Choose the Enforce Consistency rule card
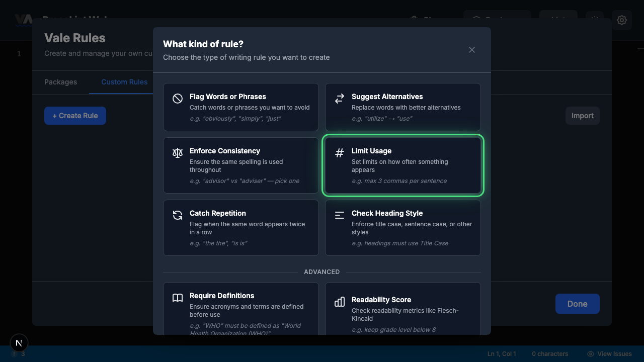Screen dimensions: 644x362 point(241,165)
